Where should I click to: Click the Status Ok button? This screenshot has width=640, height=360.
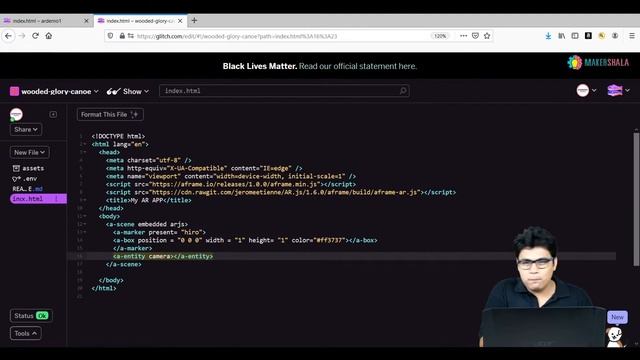click(31, 316)
